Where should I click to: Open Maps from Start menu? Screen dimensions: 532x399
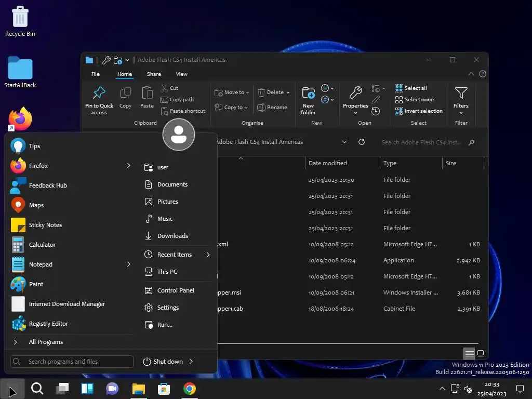coord(70,205)
